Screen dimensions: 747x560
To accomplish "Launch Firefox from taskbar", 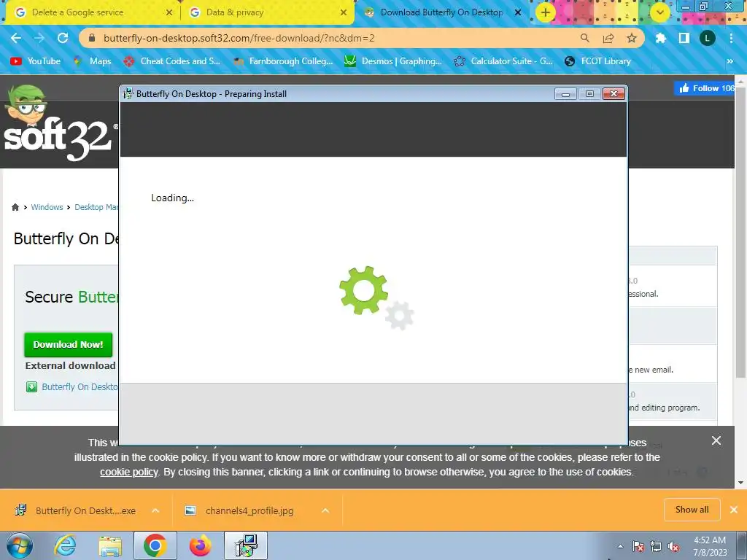I will (x=200, y=545).
